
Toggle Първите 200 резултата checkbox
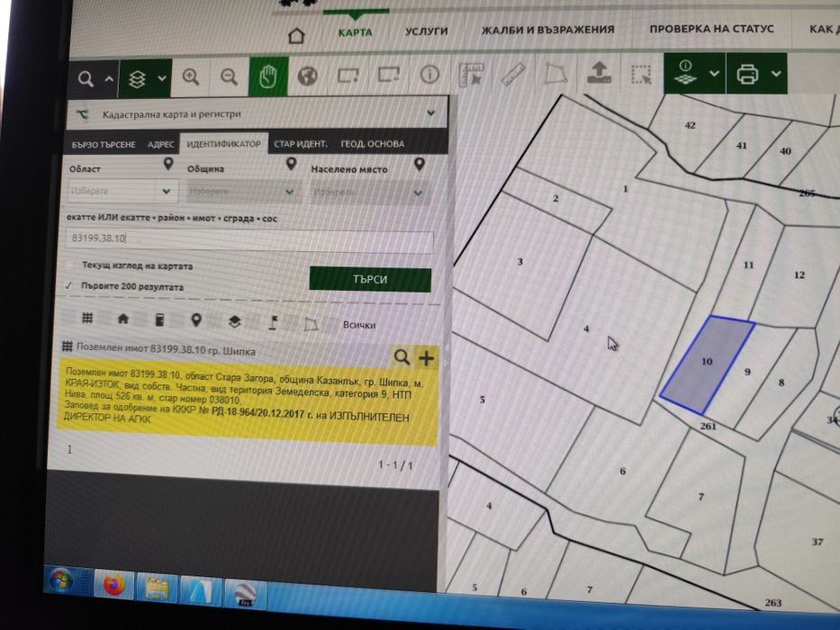point(68,286)
